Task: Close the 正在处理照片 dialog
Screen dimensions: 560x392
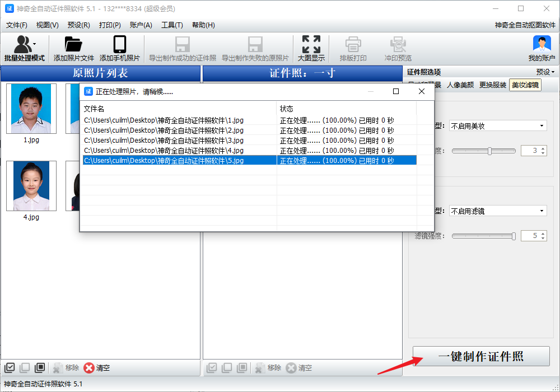Action: tap(422, 91)
